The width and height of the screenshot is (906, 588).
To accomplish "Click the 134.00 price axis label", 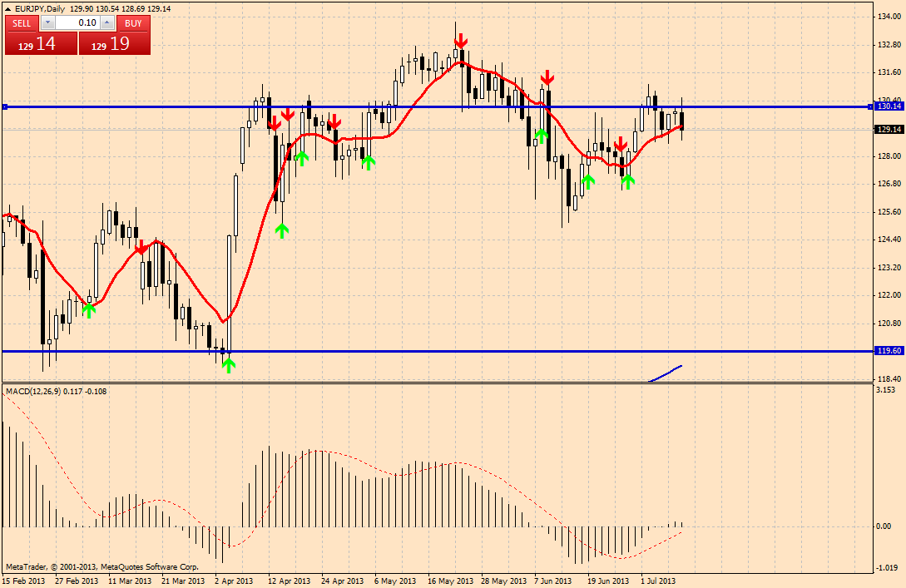I will click(x=889, y=17).
